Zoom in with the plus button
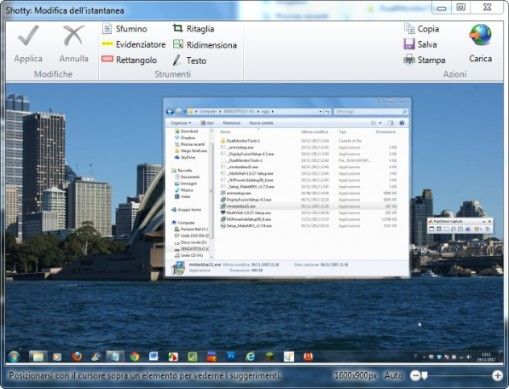This screenshot has width=509, height=389. pyautogui.click(x=497, y=376)
